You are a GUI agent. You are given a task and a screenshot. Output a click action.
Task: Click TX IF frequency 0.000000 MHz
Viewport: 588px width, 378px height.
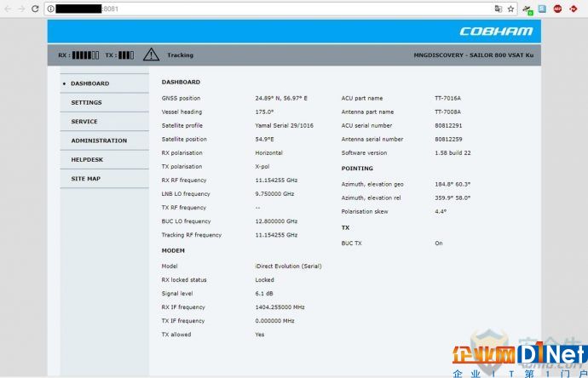tap(275, 321)
